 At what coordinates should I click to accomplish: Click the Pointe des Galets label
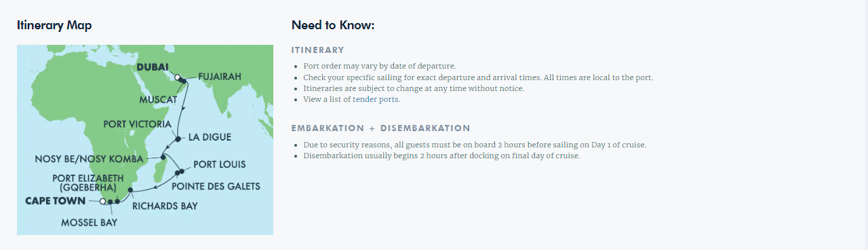point(216,186)
